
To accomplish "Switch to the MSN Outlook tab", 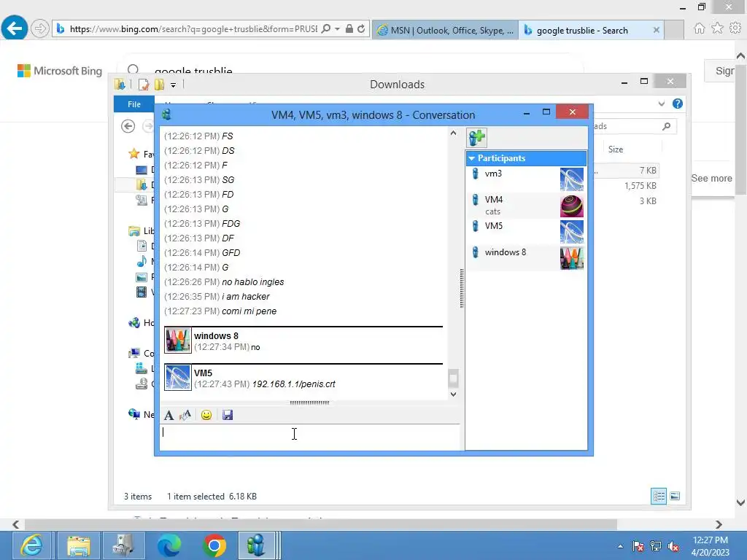I will 445,30.
